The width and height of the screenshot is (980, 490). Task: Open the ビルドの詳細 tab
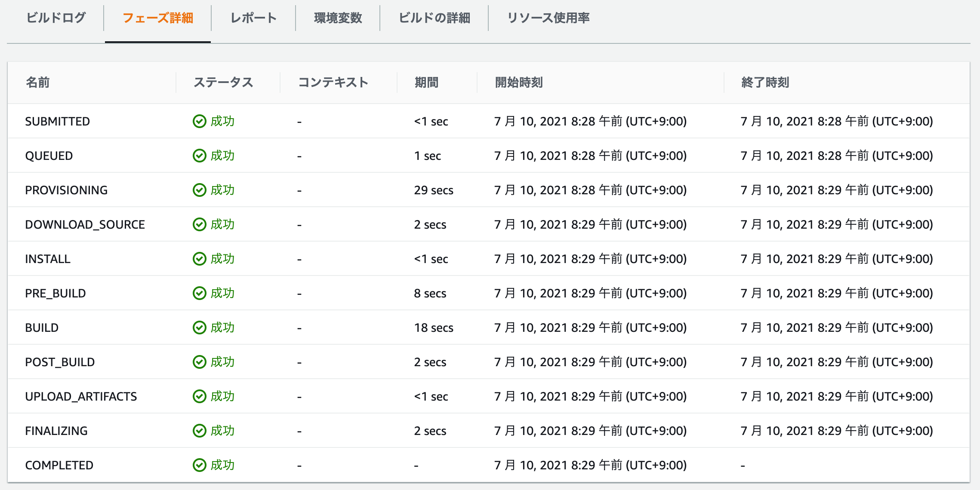coord(433,18)
